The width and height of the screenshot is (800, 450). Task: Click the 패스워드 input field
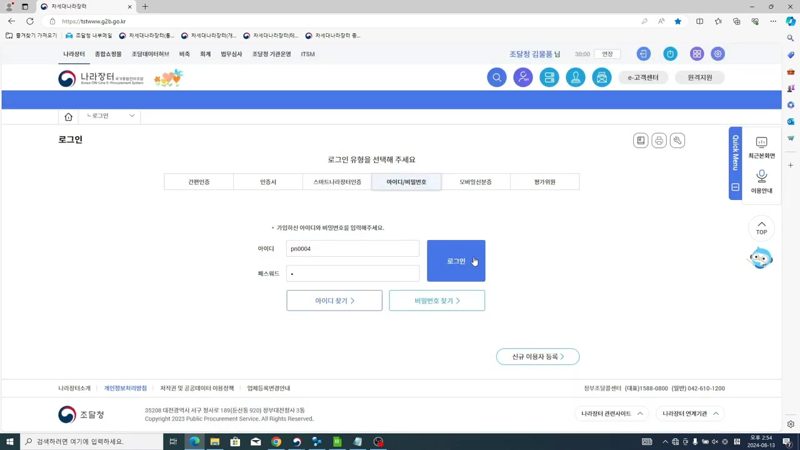click(353, 273)
